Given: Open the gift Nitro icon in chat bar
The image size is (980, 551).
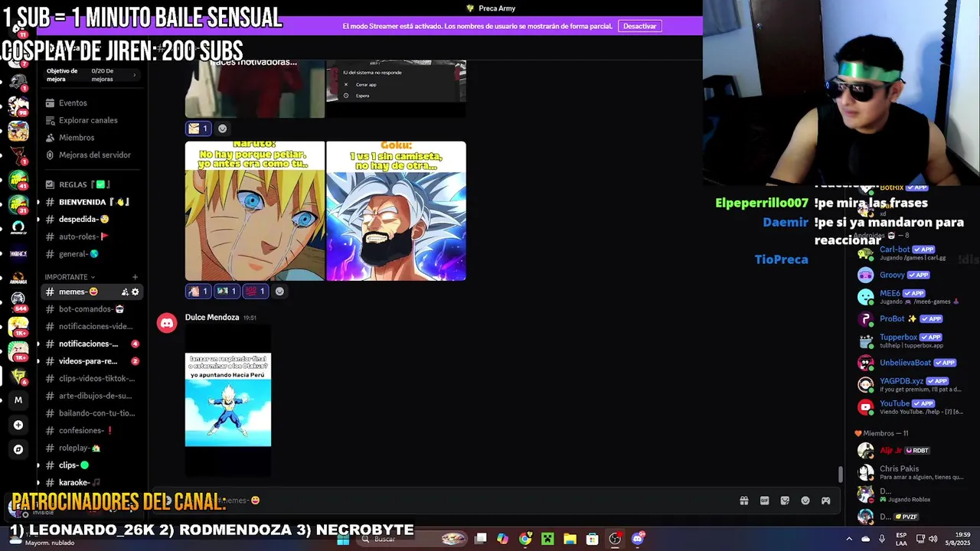Looking at the screenshot, I should click(x=743, y=500).
